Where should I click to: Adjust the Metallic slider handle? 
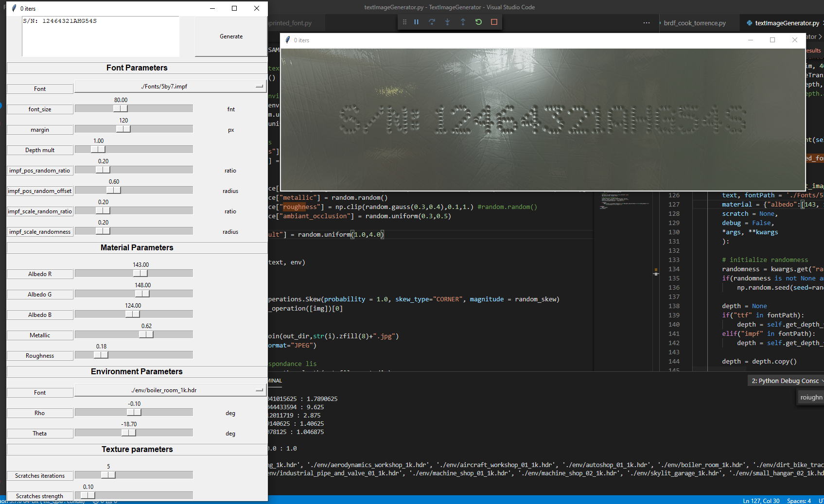(146, 334)
